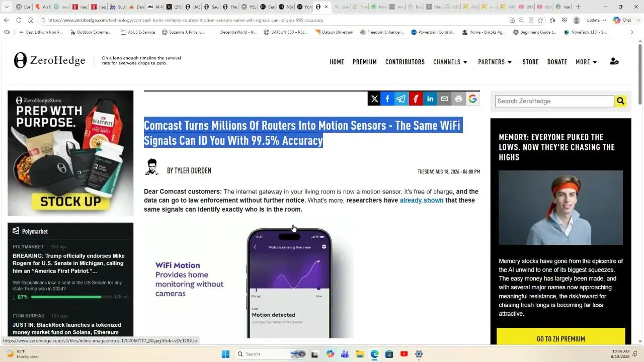Click the WiFi Motion article image
Screen dimensions: 644x362
249,280
